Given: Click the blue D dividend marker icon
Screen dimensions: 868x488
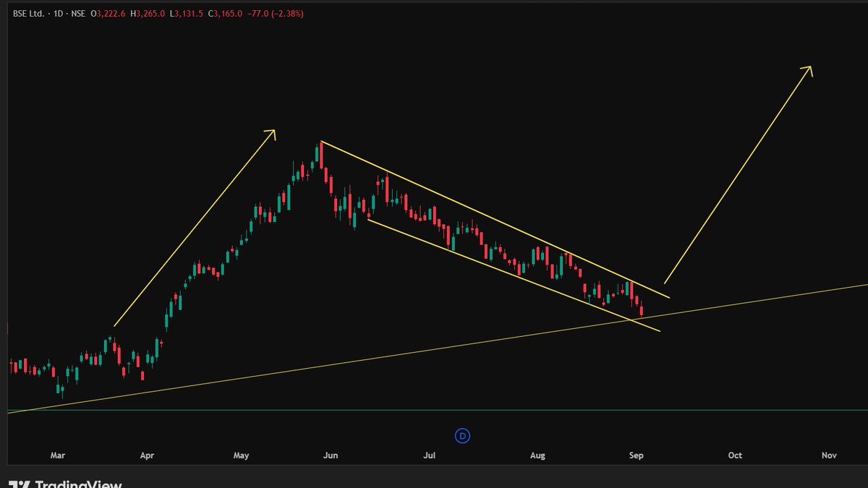Looking at the screenshot, I should (x=463, y=435).
